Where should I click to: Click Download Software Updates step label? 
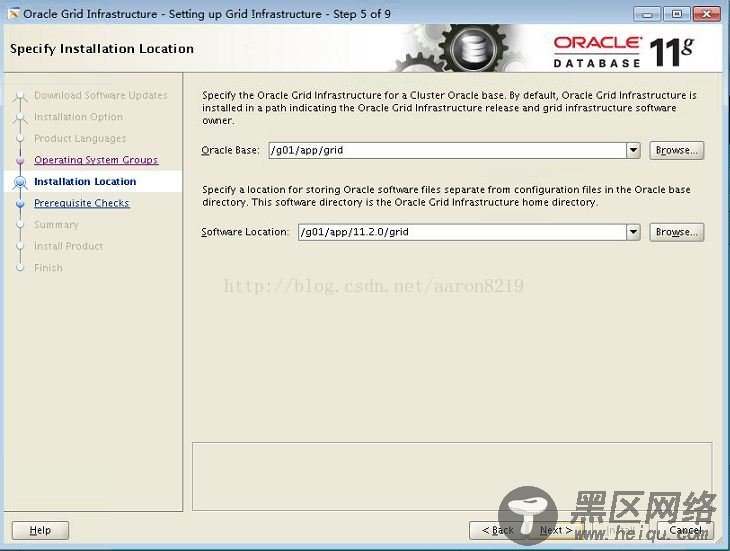[101, 95]
